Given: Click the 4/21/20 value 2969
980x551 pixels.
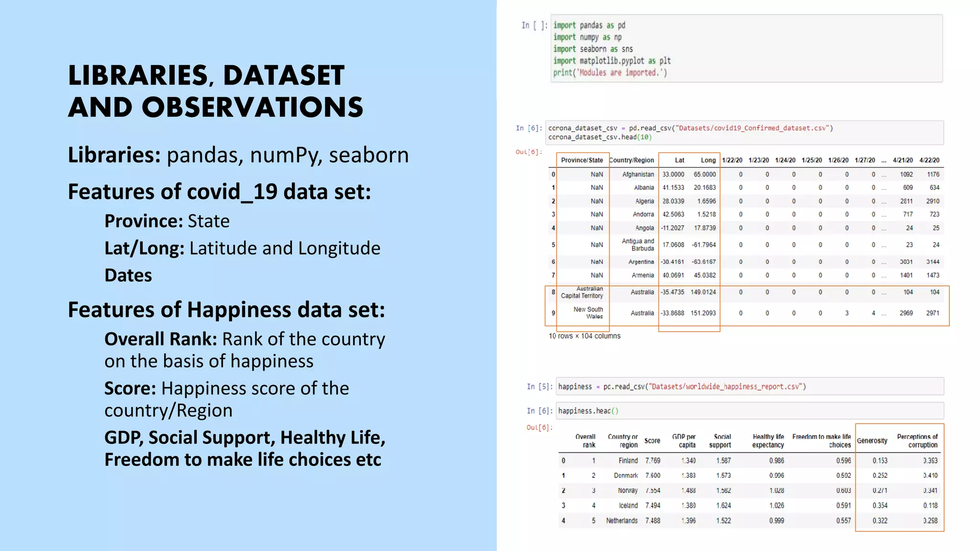Looking at the screenshot, I should click(x=906, y=313).
